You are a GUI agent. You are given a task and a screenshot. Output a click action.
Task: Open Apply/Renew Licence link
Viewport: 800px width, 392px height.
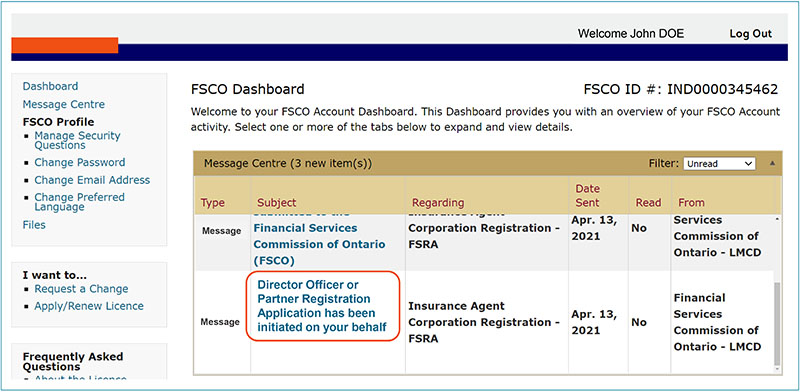(x=89, y=306)
